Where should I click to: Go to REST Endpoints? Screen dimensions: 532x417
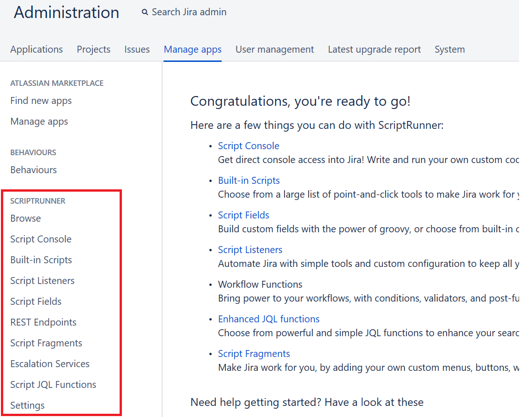[43, 322]
